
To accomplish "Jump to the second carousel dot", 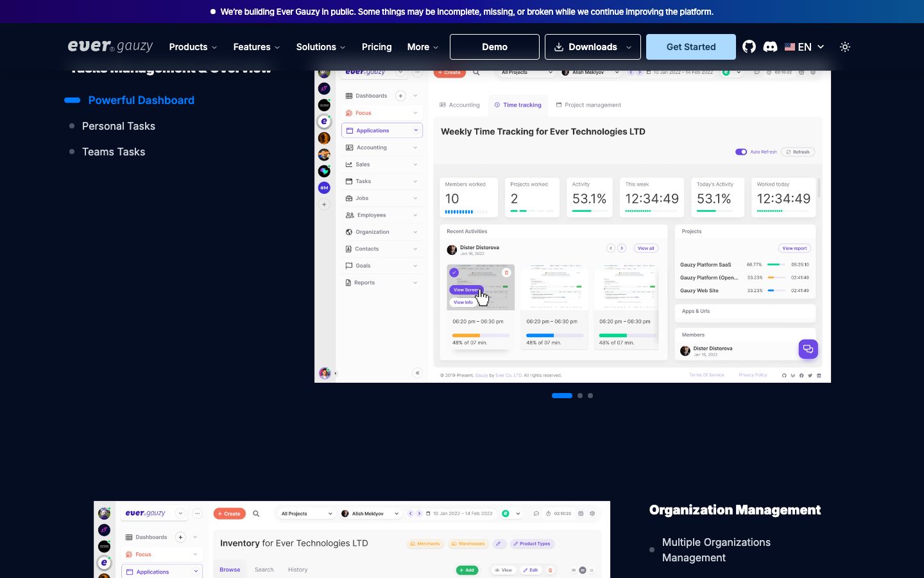I will [580, 396].
